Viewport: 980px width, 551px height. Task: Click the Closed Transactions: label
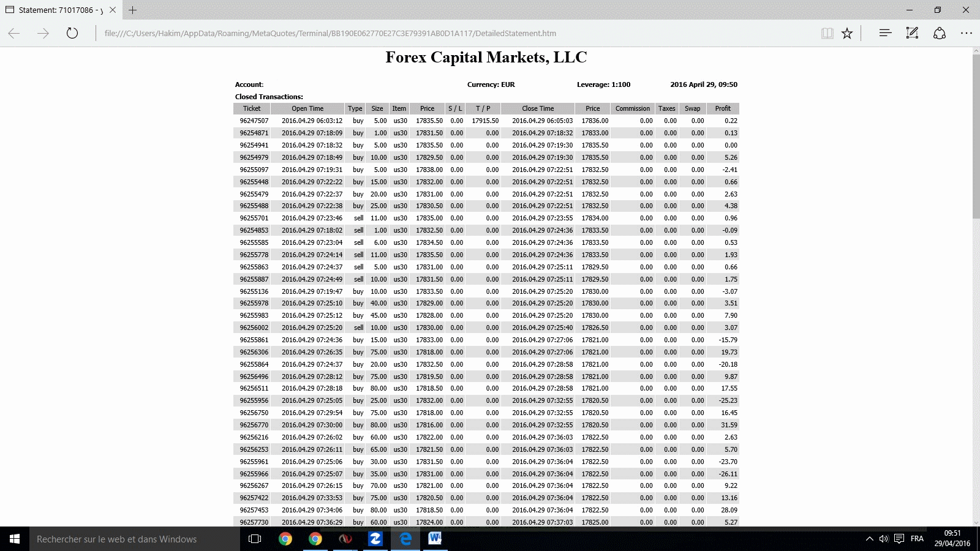pyautogui.click(x=269, y=97)
